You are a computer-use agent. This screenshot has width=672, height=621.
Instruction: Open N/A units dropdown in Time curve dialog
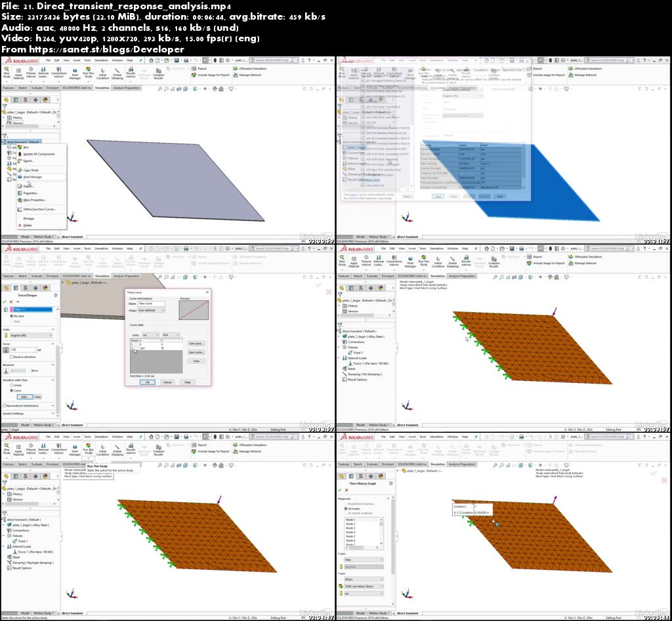(x=171, y=335)
